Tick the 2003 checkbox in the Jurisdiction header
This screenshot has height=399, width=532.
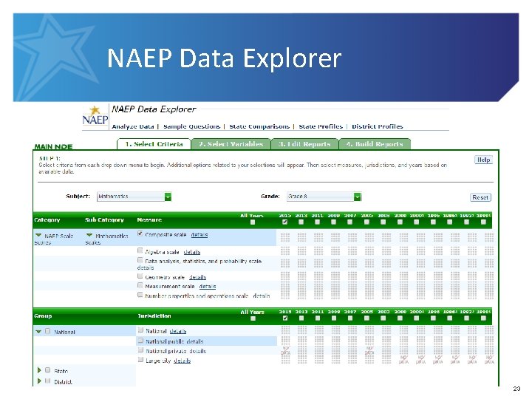pyautogui.click(x=383, y=318)
